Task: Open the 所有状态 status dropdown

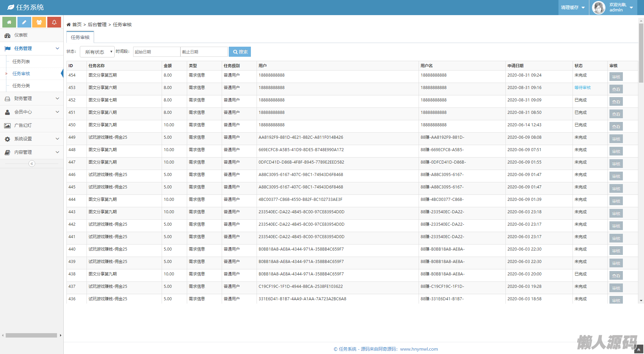Action: 97,52
